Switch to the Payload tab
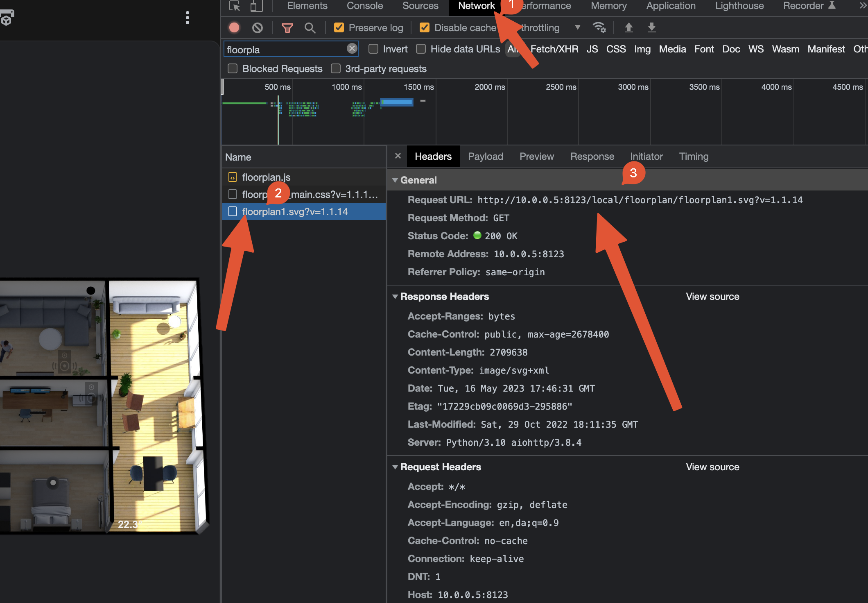Viewport: 868px width, 603px height. (486, 156)
